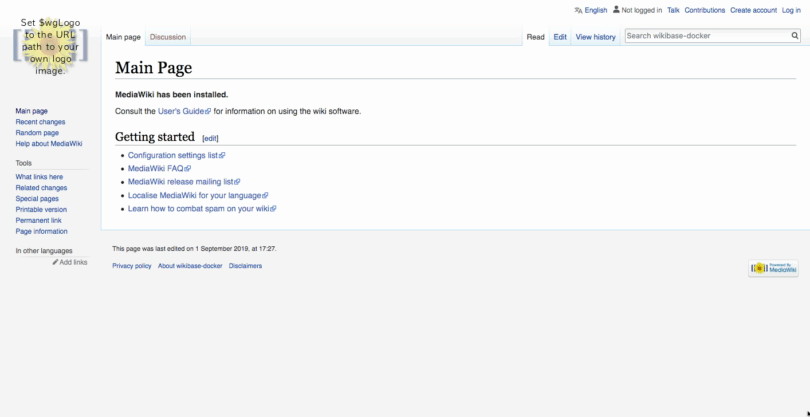This screenshot has height=417, width=810.
Task: Click the language translate icon near English
Action: click(x=578, y=10)
